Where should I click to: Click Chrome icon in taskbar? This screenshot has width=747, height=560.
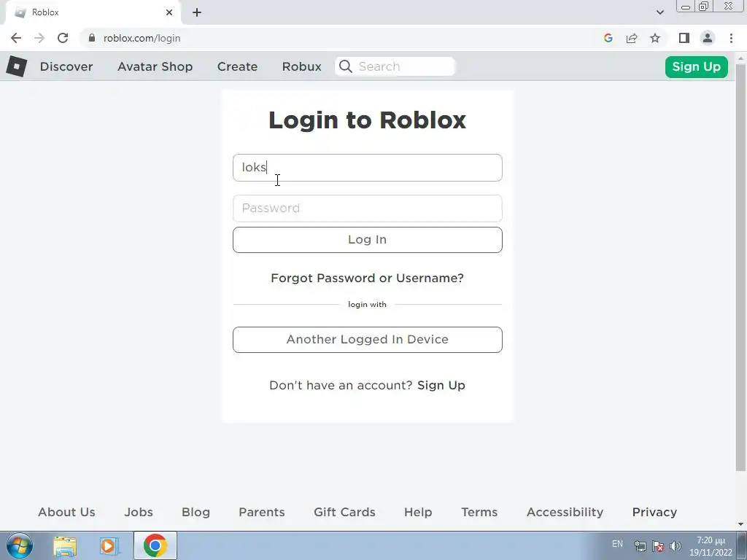[155, 545]
